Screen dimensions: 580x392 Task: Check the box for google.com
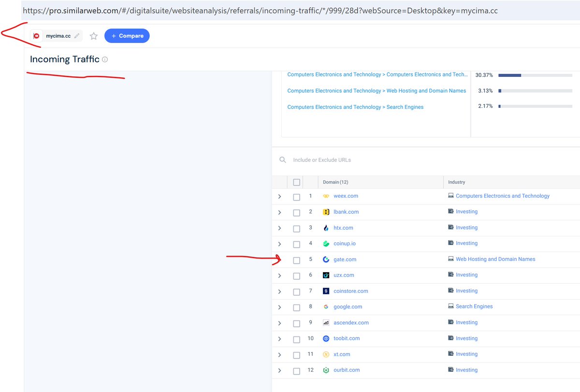point(297,308)
